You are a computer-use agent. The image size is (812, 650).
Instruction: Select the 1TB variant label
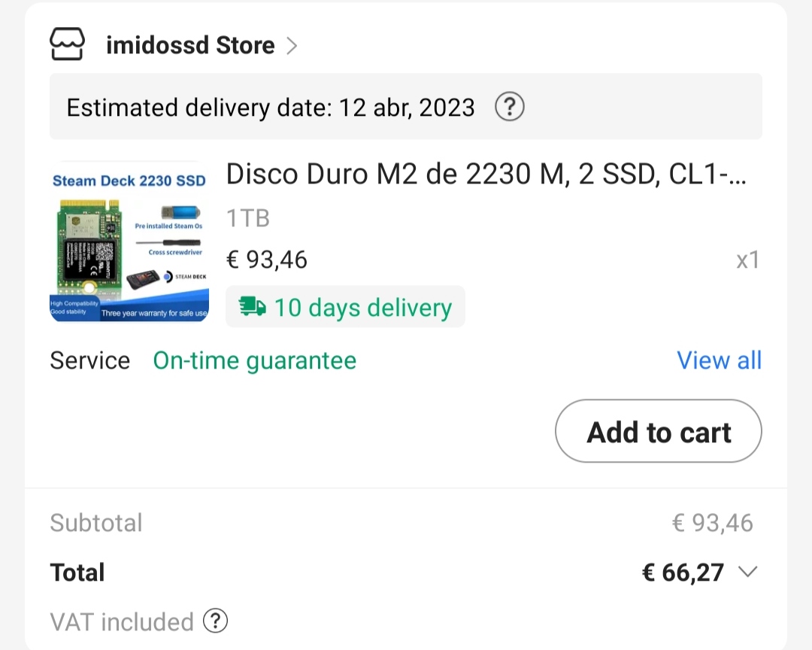coord(248,218)
